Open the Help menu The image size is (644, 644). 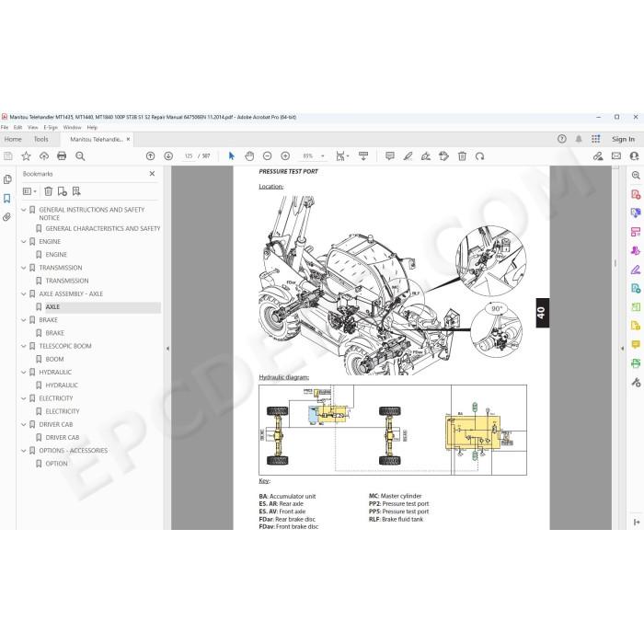click(x=92, y=127)
